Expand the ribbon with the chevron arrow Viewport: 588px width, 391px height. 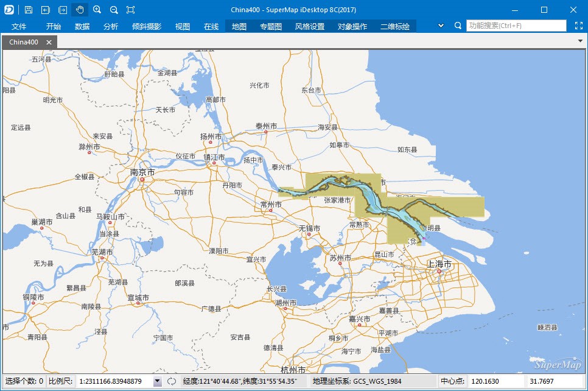tap(441, 26)
